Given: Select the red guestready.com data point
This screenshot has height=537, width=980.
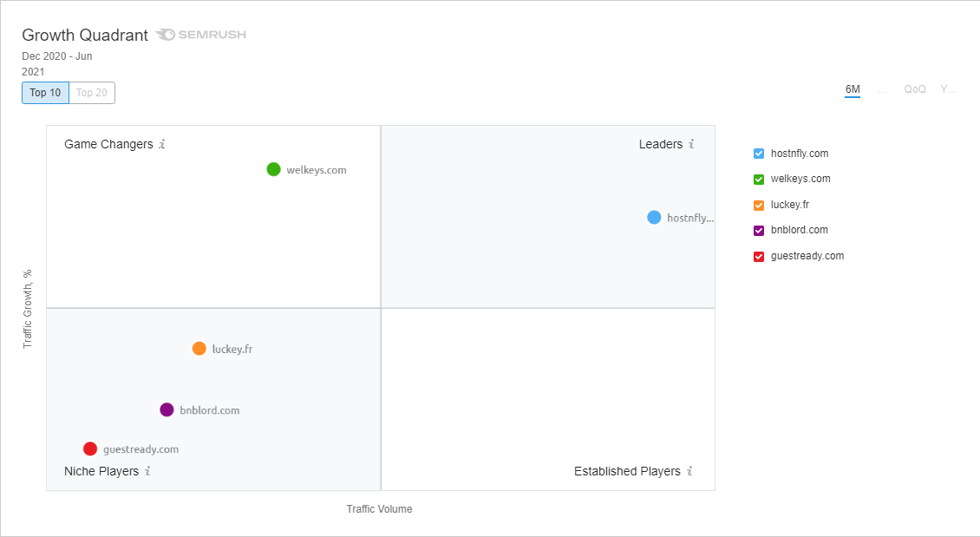Looking at the screenshot, I should [x=90, y=449].
